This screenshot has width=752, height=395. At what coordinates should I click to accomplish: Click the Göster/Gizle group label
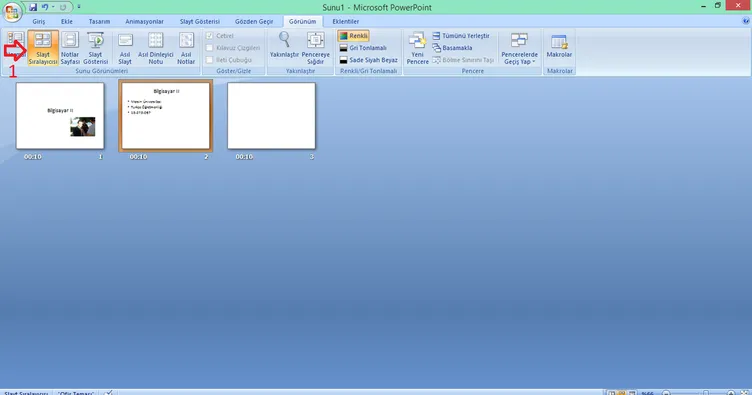tap(234, 71)
